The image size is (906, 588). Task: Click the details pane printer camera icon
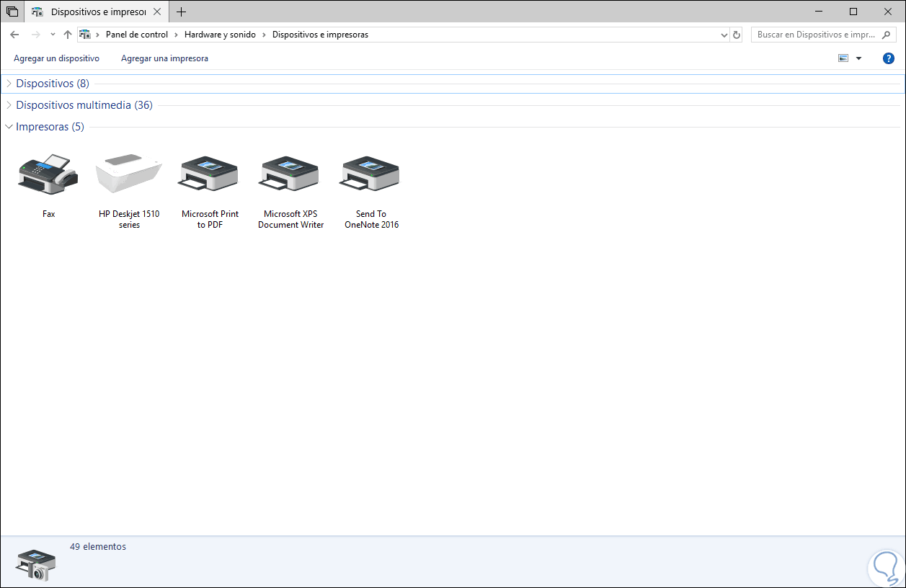pyautogui.click(x=36, y=564)
